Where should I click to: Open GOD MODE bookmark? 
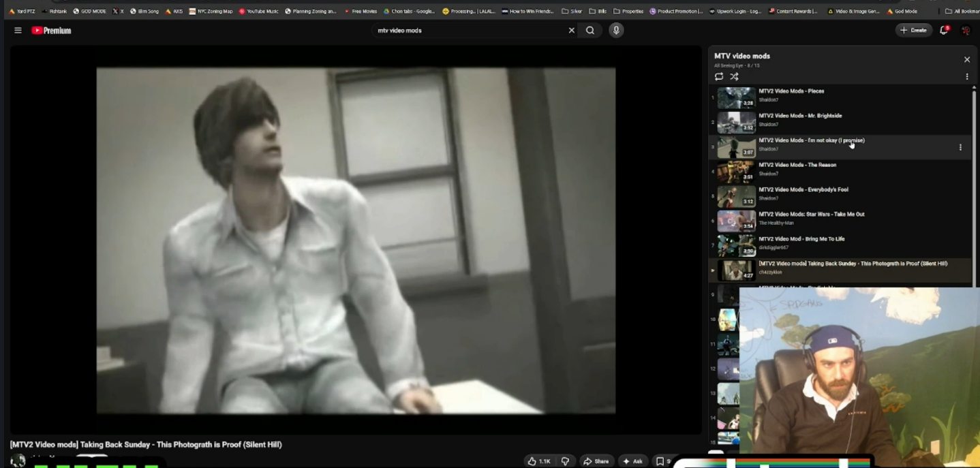(x=89, y=11)
